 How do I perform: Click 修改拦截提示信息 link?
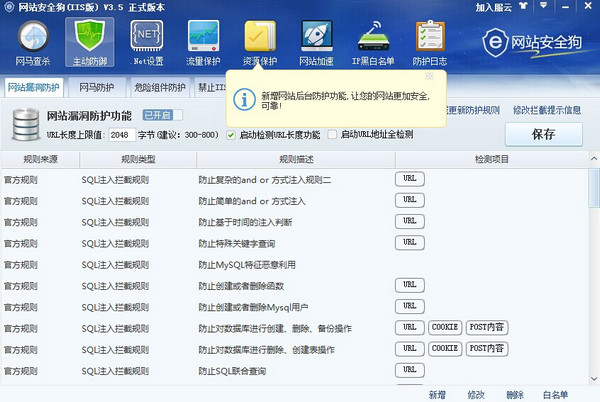[x=547, y=110]
